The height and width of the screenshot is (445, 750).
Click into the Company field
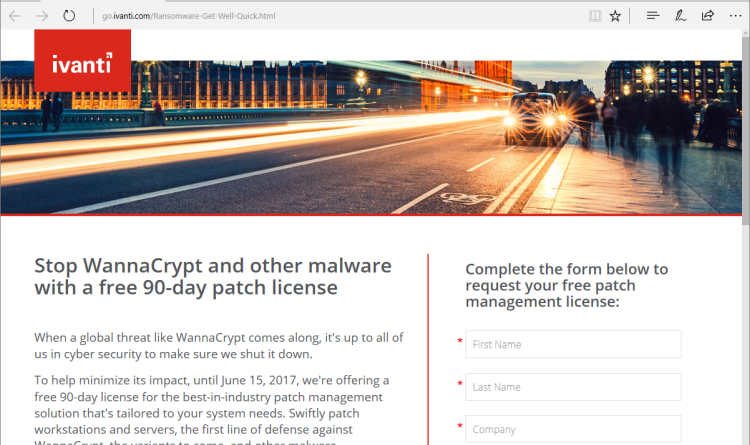coord(573,429)
